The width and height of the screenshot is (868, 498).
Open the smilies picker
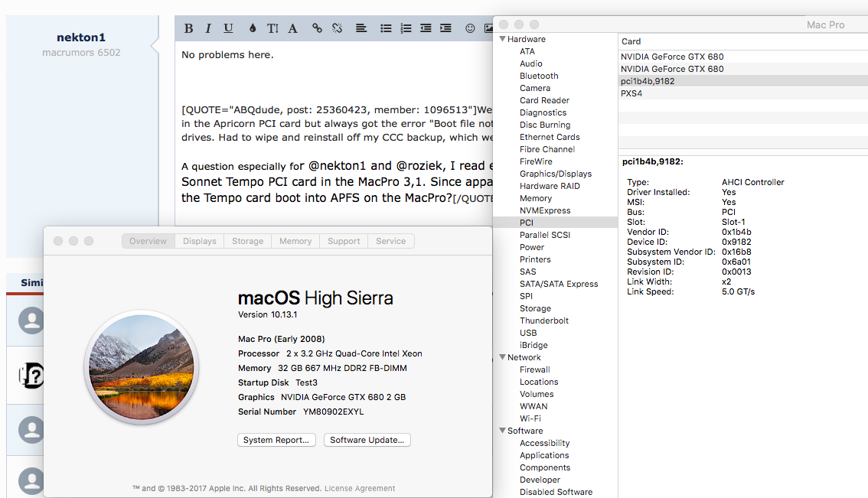point(470,28)
